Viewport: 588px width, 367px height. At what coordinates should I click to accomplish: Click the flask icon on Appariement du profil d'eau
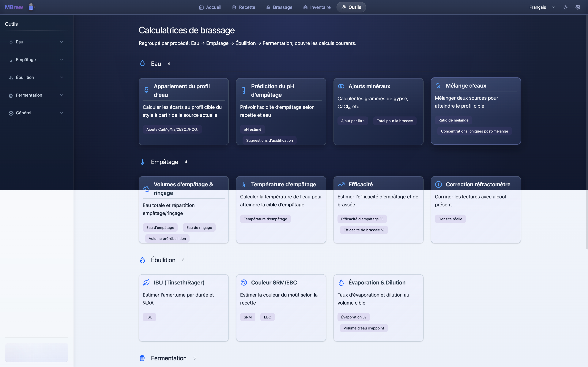[146, 90]
